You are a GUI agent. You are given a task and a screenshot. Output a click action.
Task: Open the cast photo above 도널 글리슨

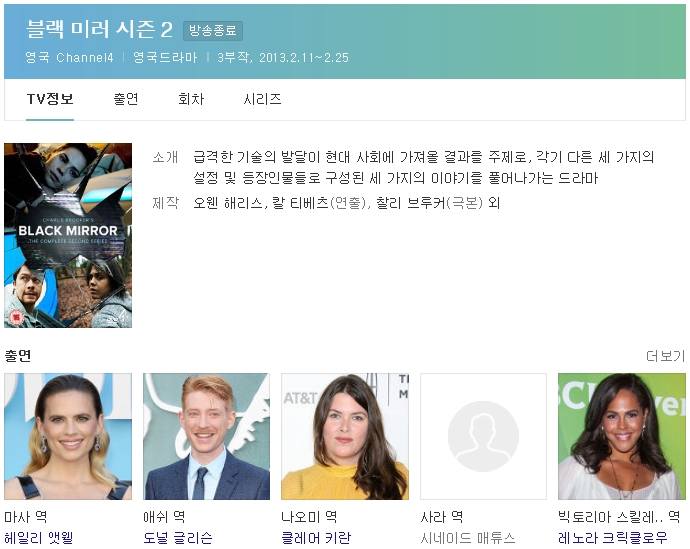point(206,436)
